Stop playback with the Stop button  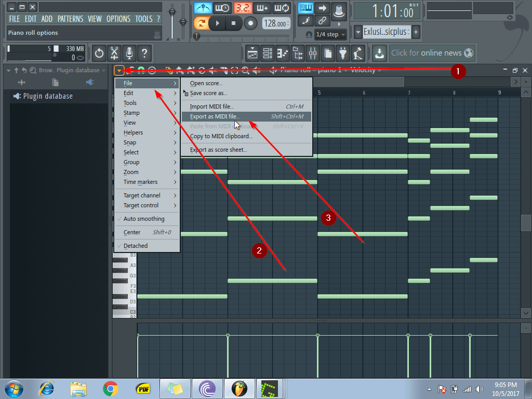233,23
